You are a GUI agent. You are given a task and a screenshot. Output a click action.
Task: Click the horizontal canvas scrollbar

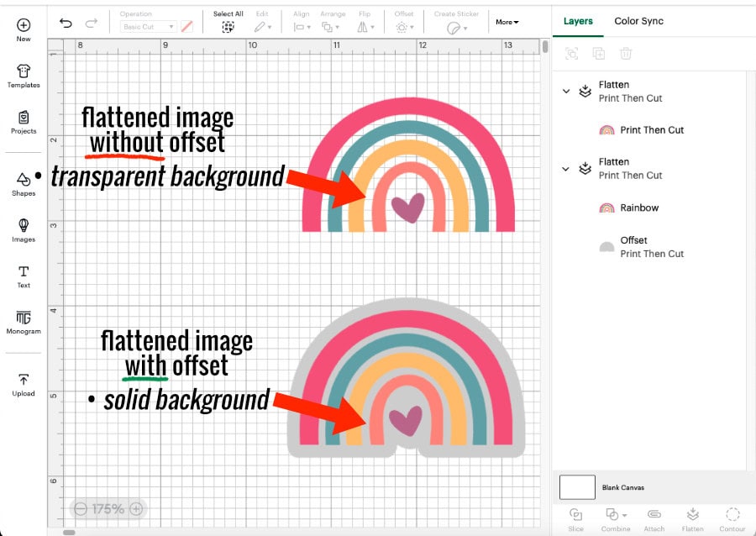[x=69, y=533]
